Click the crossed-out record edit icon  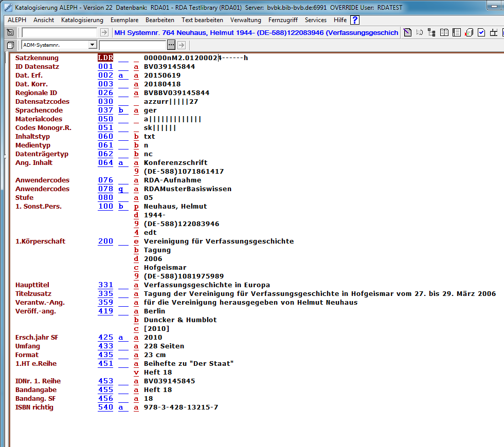[407, 33]
